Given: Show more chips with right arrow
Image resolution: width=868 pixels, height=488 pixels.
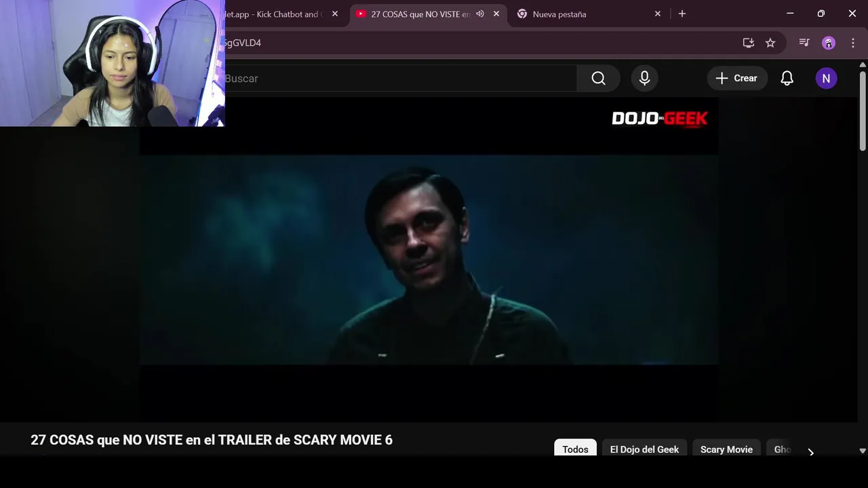Looking at the screenshot, I should click(x=810, y=452).
